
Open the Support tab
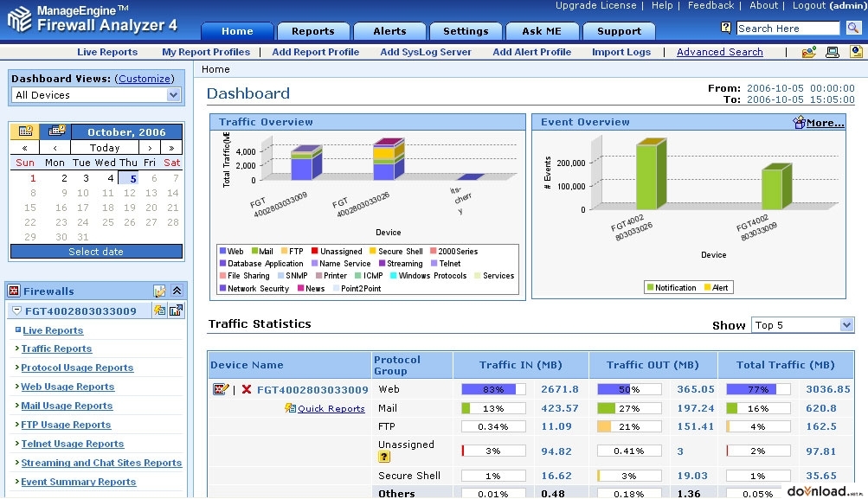[619, 31]
